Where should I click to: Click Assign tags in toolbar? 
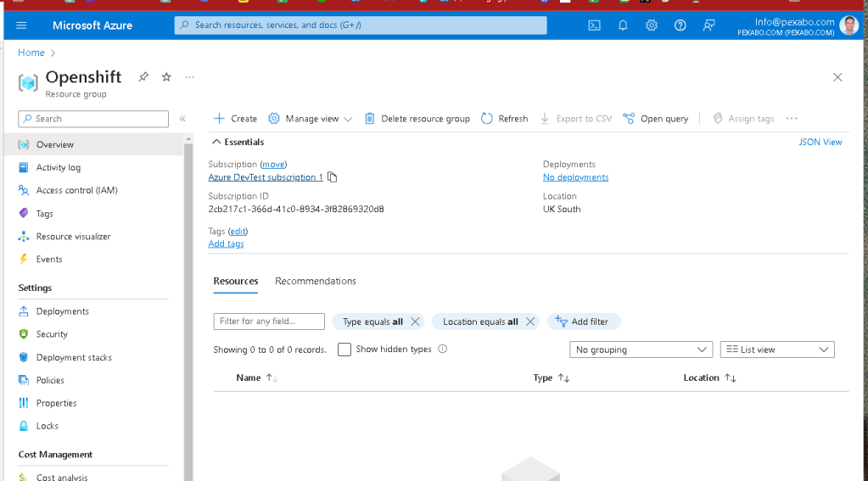click(743, 119)
